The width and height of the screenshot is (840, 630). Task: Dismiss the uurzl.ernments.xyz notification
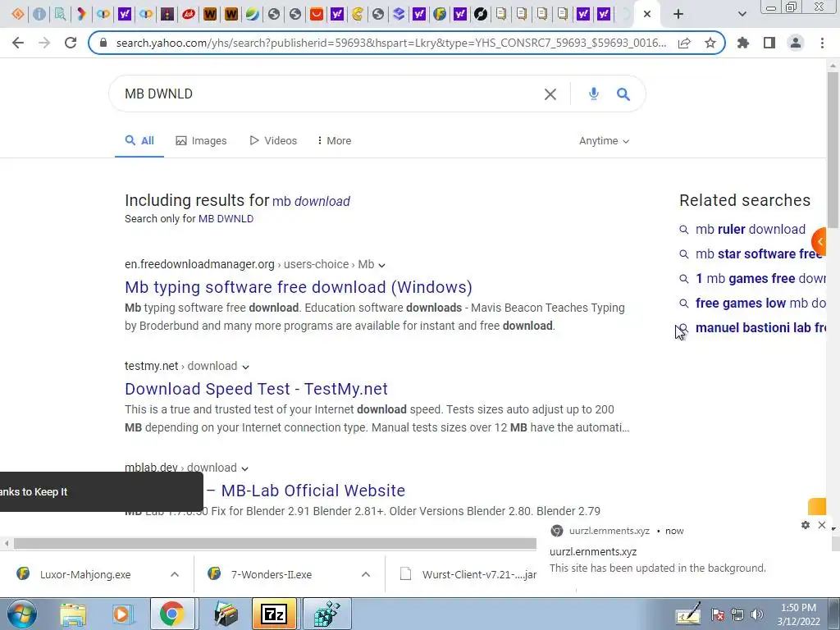[822, 525]
